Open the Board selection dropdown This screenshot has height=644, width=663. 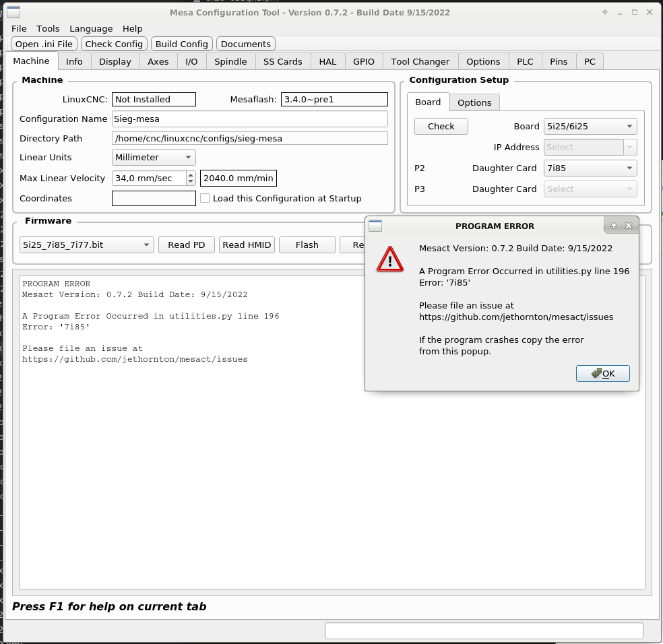(590, 127)
